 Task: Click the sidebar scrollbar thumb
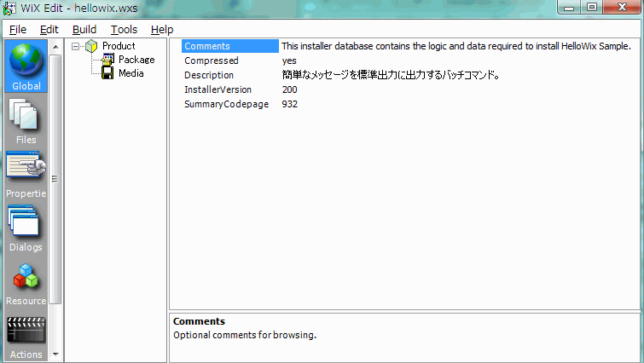[55, 179]
